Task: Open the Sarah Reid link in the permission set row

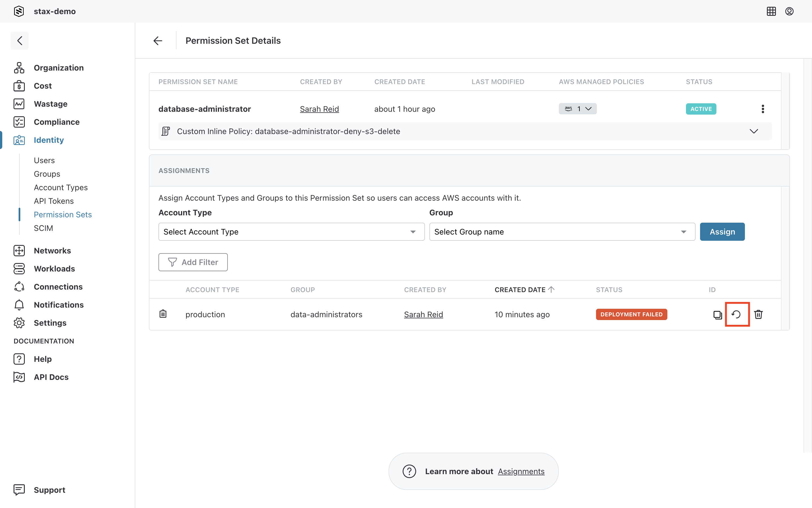Action: point(319,109)
